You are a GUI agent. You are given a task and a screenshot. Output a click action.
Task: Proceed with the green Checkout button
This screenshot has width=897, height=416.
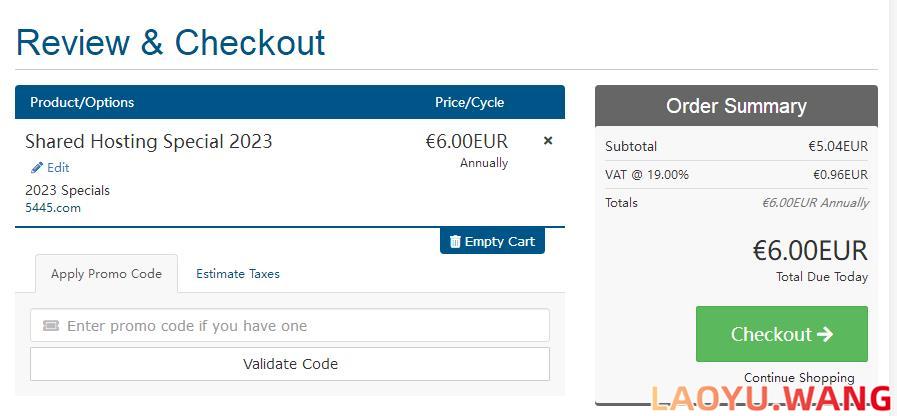coord(781,334)
